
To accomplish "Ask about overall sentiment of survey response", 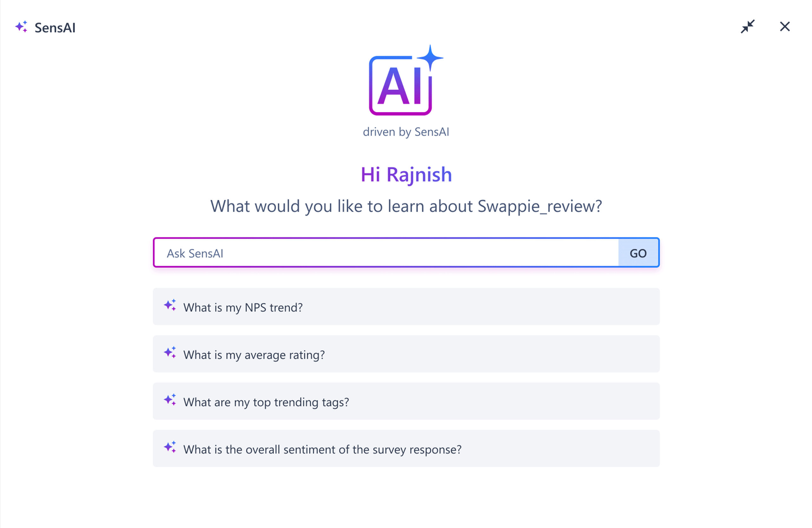I will point(322,450).
